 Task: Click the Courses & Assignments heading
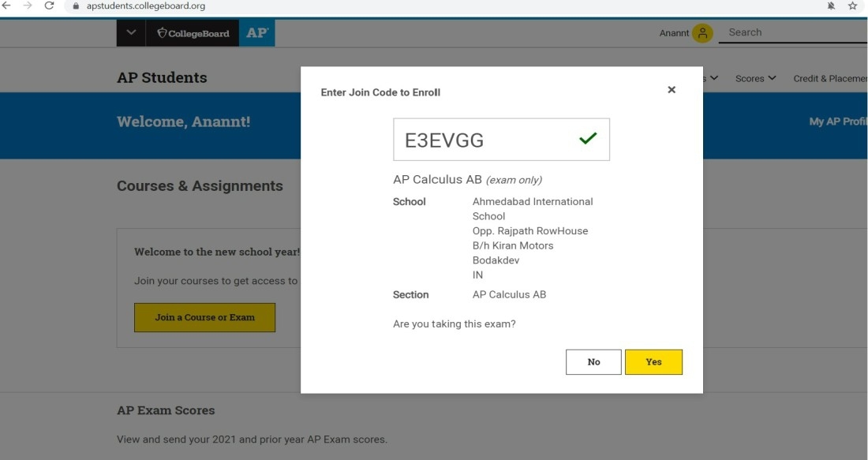[200, 186]
